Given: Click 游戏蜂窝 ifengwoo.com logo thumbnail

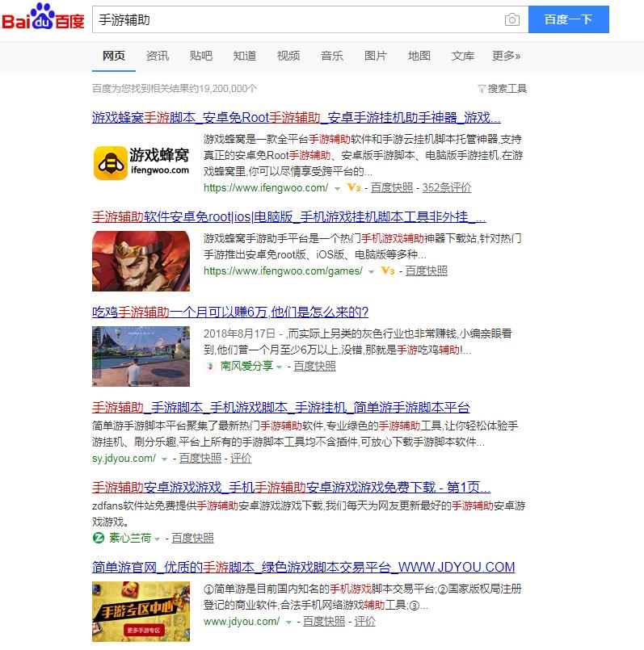Looking at the screenshot, I should pyautogui.click(x=141, y=162).
